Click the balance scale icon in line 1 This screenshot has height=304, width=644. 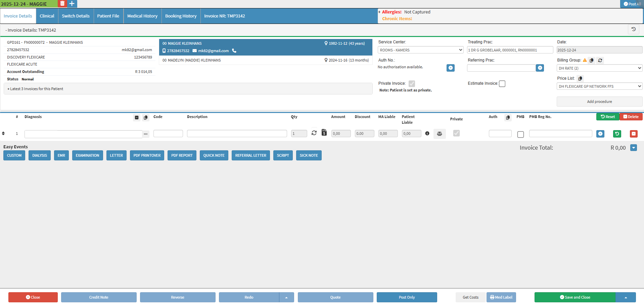click(x=439, y=134)
